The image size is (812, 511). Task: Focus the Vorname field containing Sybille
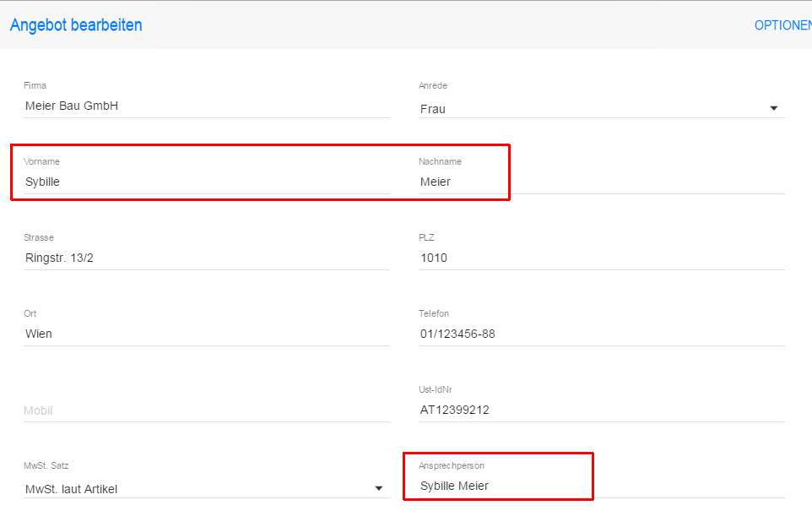206,182
